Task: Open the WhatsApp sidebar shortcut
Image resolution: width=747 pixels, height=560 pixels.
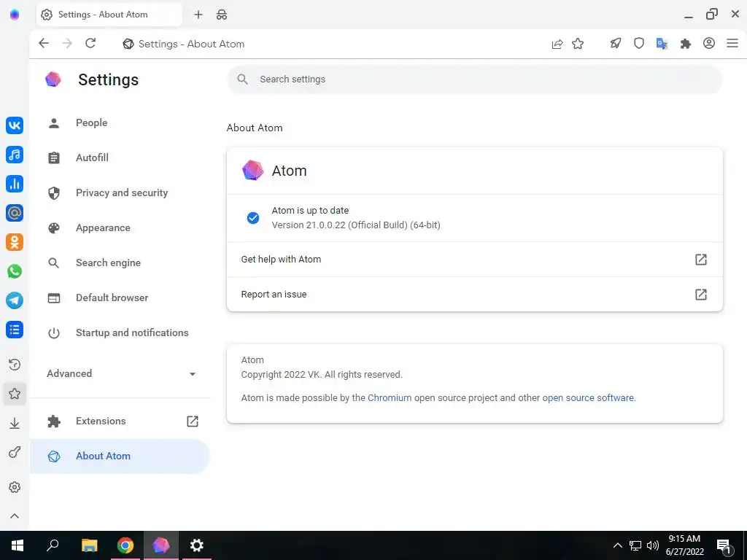Action: [15, 271]
